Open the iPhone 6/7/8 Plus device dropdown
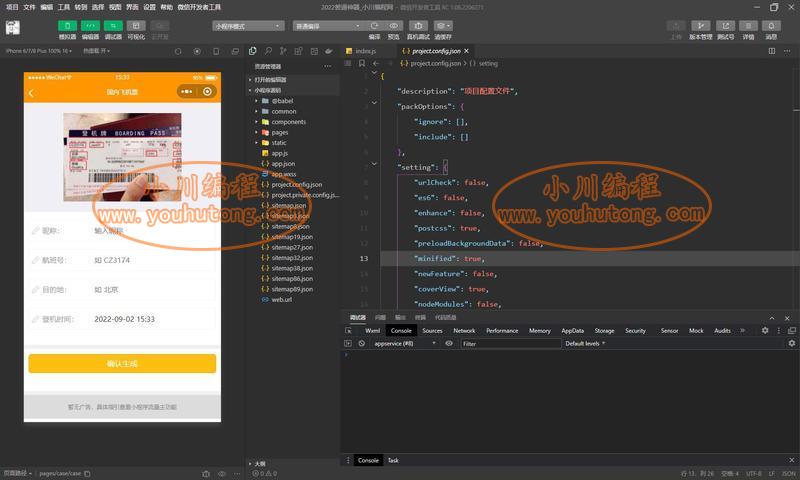 (x=39, y=51)
